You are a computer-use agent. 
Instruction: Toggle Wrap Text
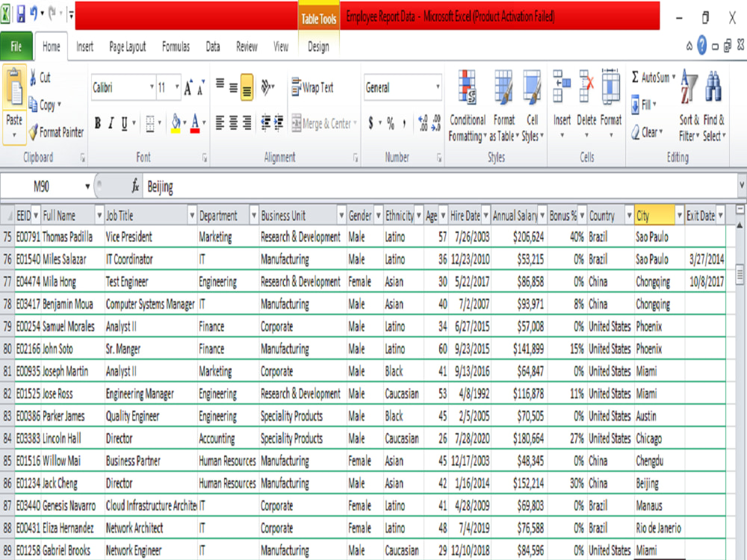[x=312, y=87]
